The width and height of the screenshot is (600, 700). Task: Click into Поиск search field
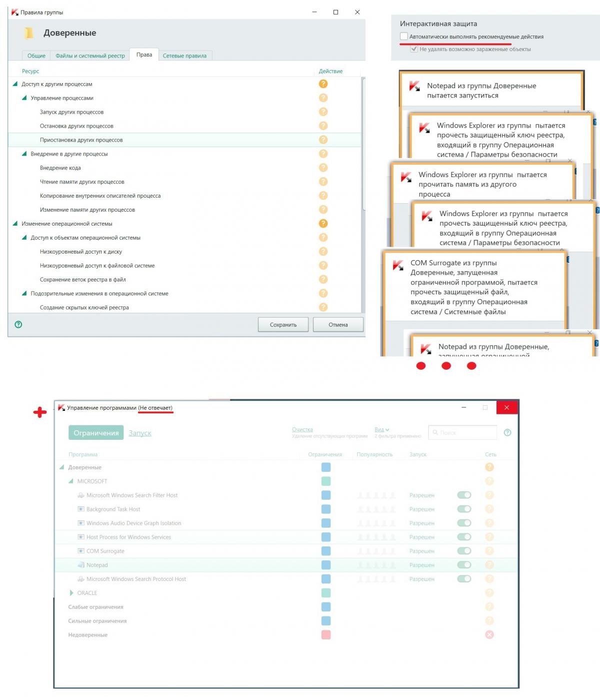[x=462, y=432]
